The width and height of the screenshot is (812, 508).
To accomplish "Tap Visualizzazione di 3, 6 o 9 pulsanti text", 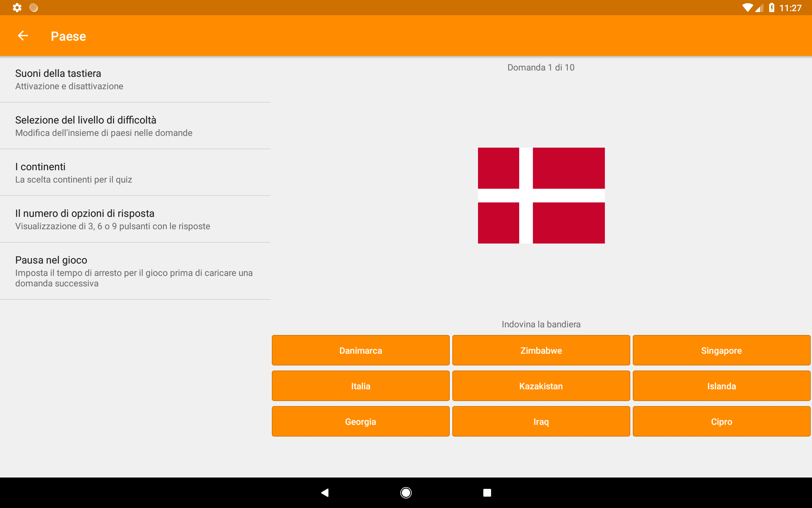I will (x=113, y=226).
